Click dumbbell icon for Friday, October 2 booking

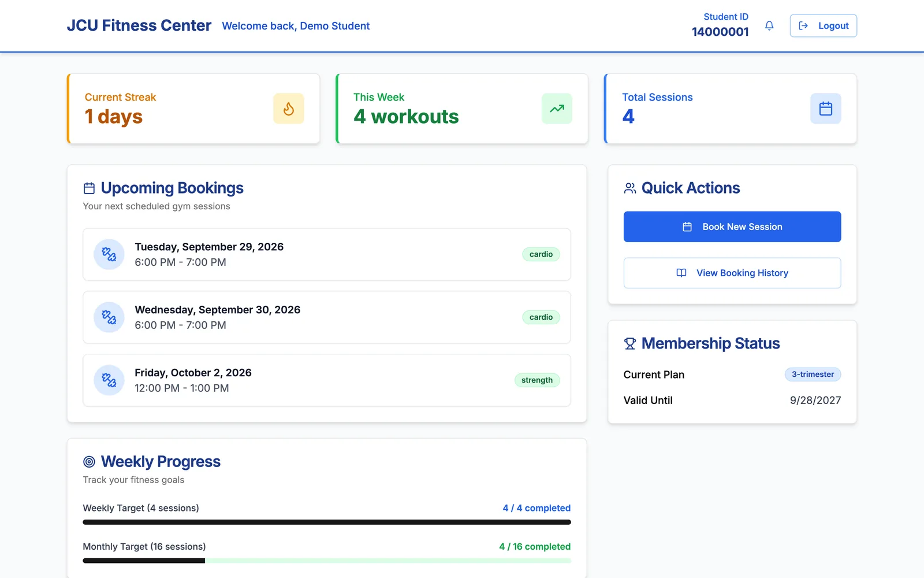coord(109,380)
